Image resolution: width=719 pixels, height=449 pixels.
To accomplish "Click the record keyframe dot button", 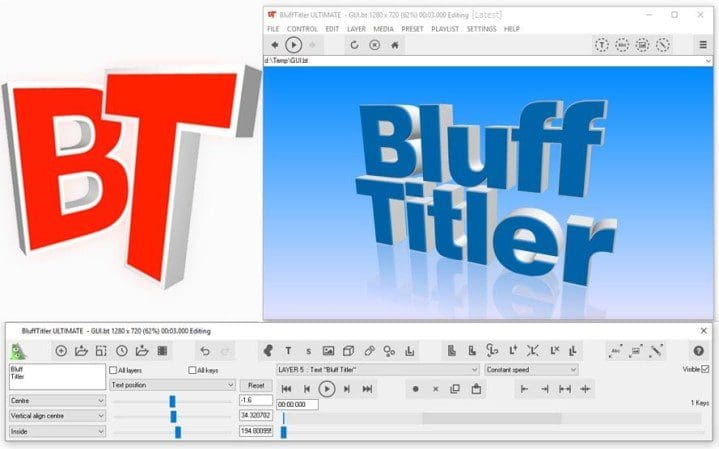I will [416, 389].
